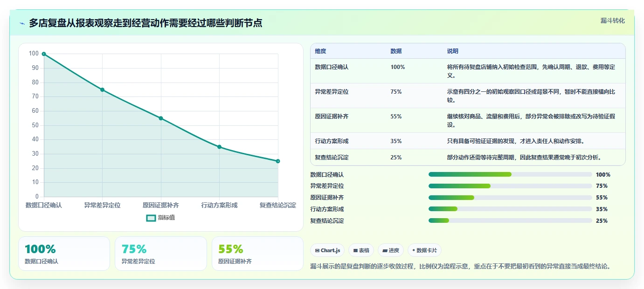644x289 pixels.
Task: Select 复查结论沉淀 cell in the table
Action: [x=332, y=158]
